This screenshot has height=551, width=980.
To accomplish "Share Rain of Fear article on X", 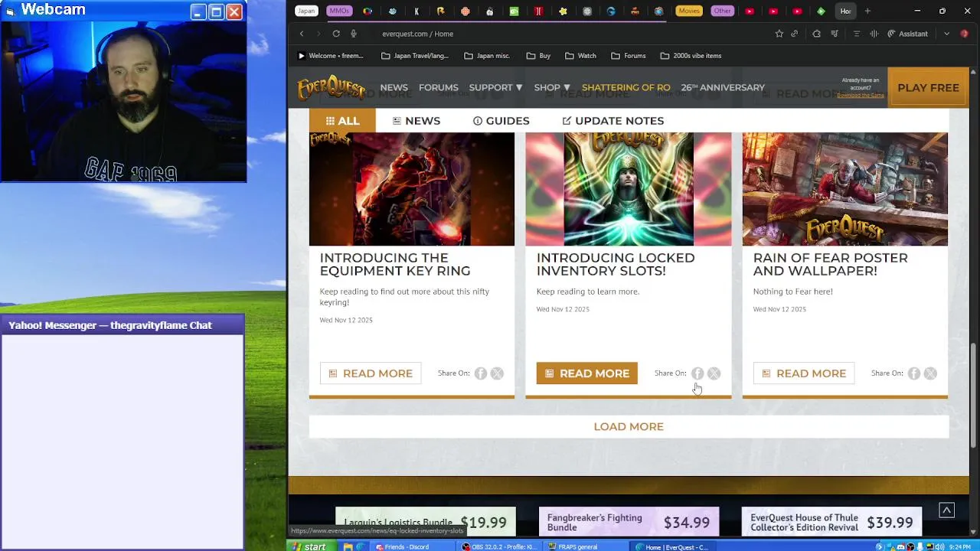I will [930, 373].
